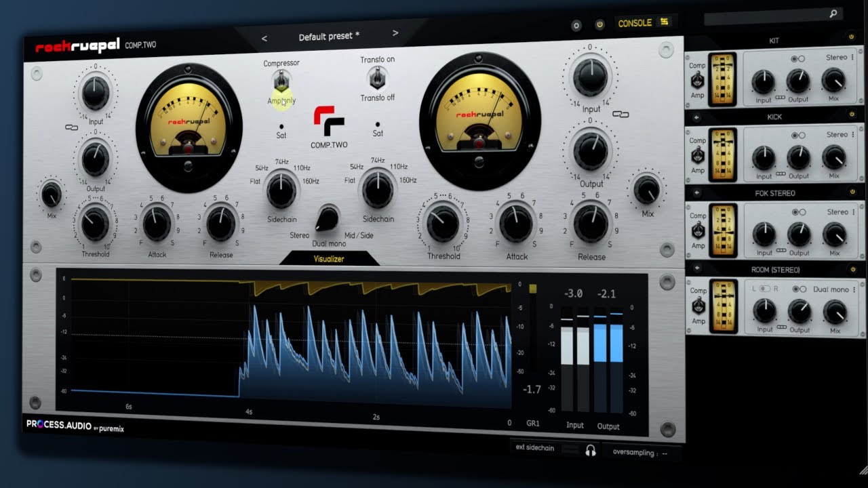Go to next preset arrow
The height and width of the screenshot is (488, 868).
395,33
